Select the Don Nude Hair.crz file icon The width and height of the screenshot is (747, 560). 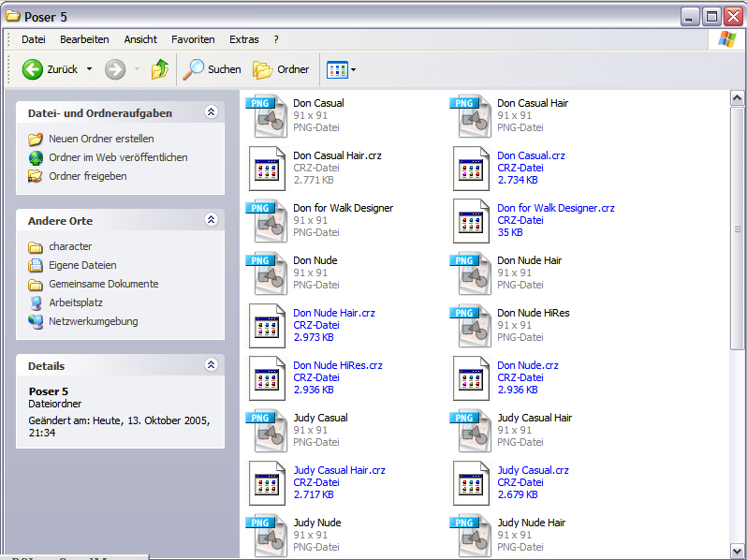pos(267,326)
